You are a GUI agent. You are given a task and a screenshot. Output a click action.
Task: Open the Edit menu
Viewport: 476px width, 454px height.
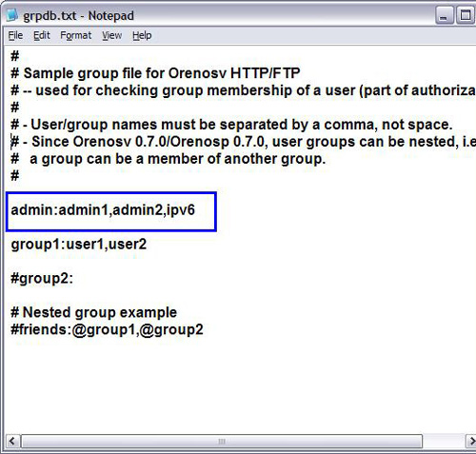[42, 35]
